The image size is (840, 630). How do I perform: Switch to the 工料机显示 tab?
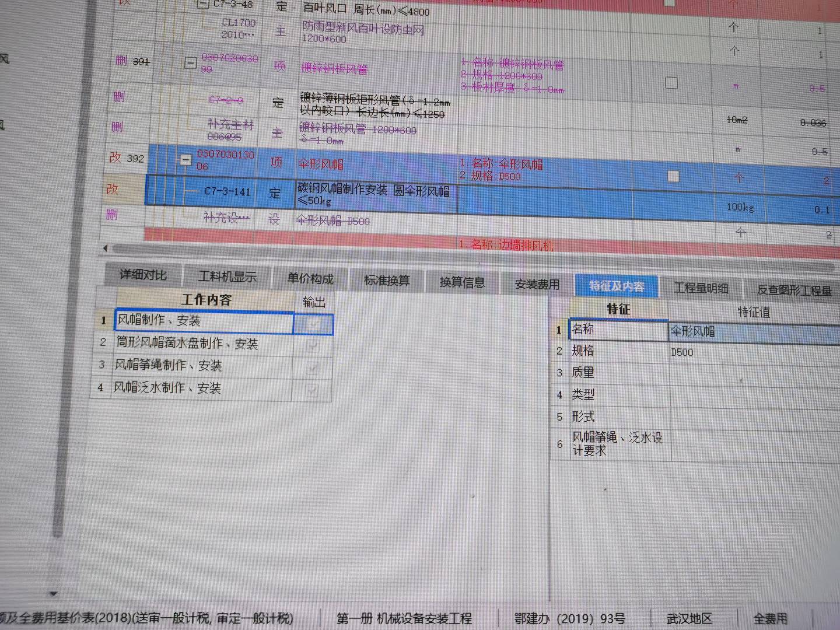point(228,277)
